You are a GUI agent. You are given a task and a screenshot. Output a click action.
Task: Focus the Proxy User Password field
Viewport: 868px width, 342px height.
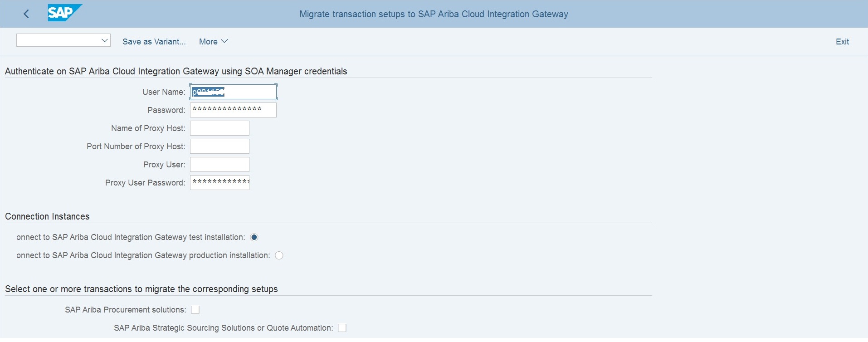[219, 183]
